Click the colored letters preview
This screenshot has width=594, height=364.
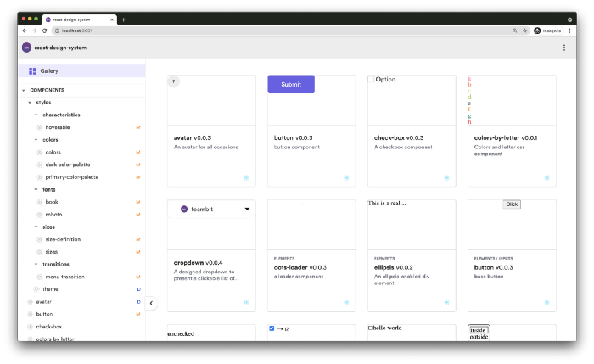pos(470,100)
